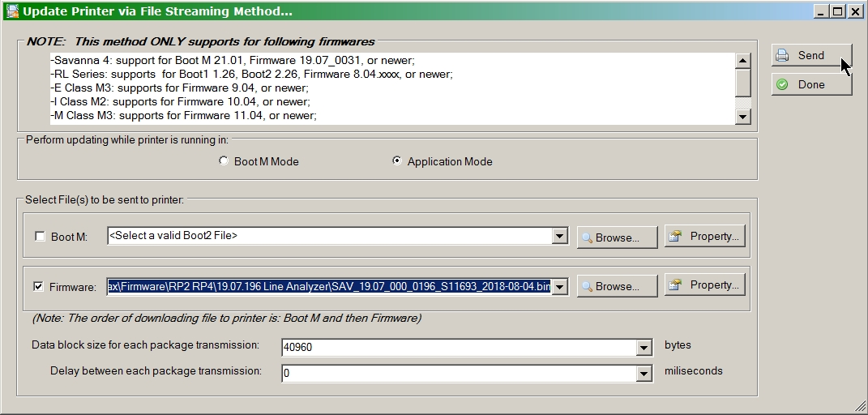Select the Boot M Mode radio button
The image size is (868, 415).
point(224,161)
